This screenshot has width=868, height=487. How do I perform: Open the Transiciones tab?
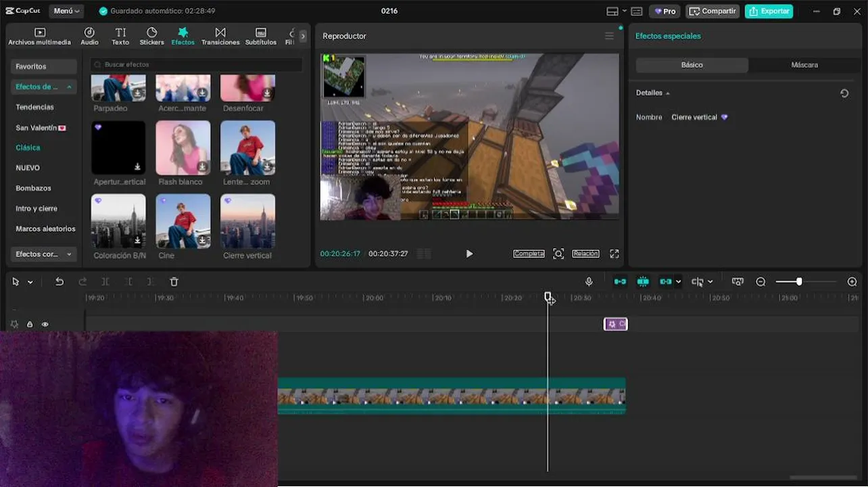pyautogui.click(x=220, y=37)
